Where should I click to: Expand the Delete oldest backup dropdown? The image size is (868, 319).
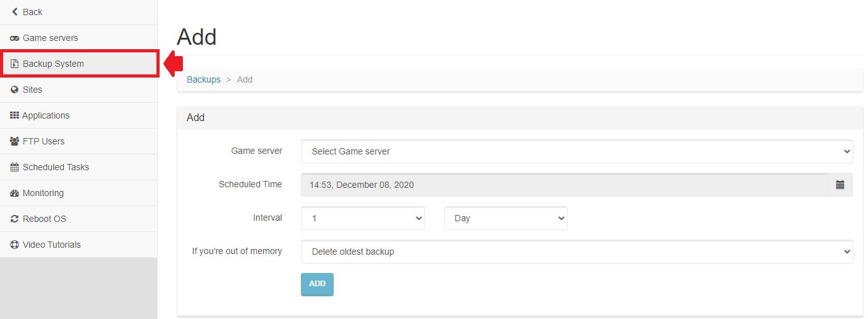click(x=577, y=252)
